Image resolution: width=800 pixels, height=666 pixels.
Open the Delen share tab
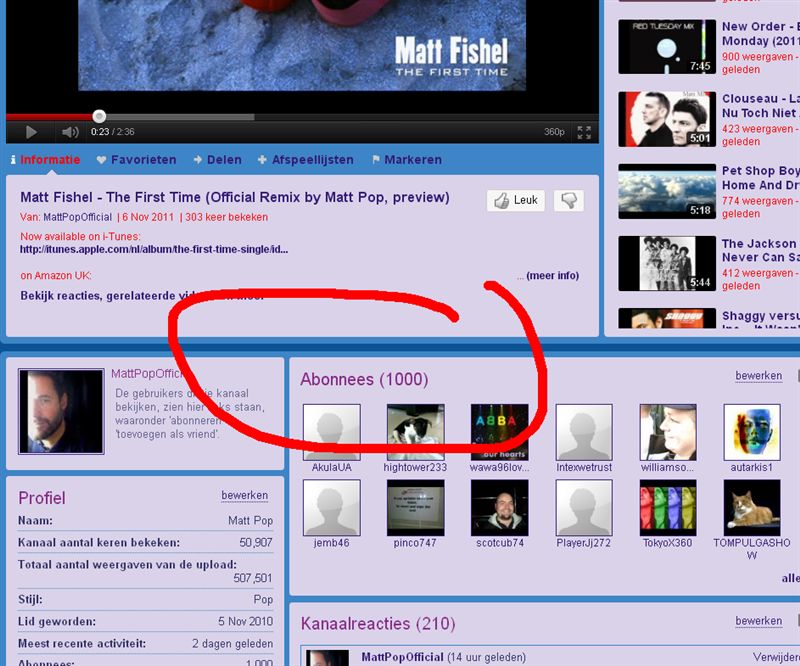217,160
